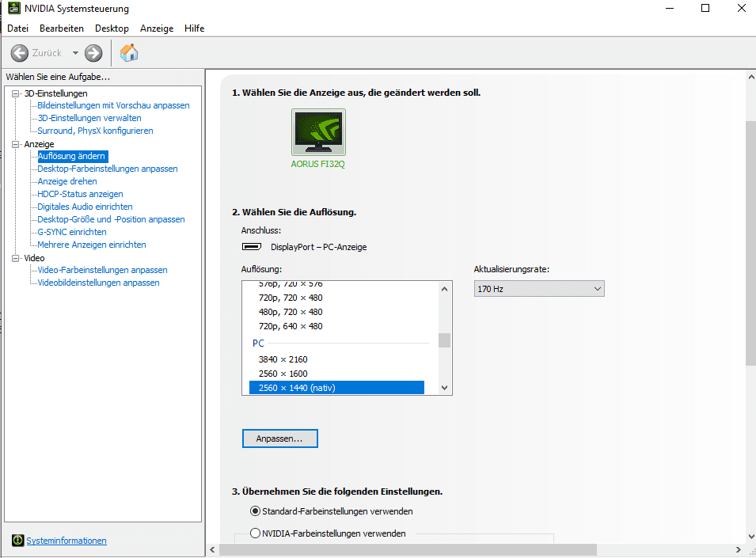
Task: Select resolution 2560 × 1440 (nativ)
Action: [336, 388]
